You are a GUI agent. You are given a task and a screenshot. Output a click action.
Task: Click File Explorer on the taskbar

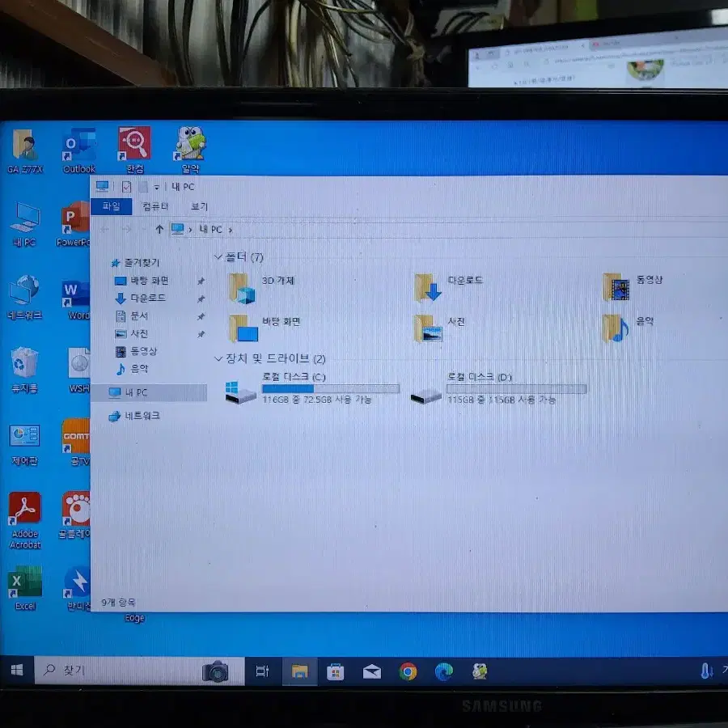299,671
